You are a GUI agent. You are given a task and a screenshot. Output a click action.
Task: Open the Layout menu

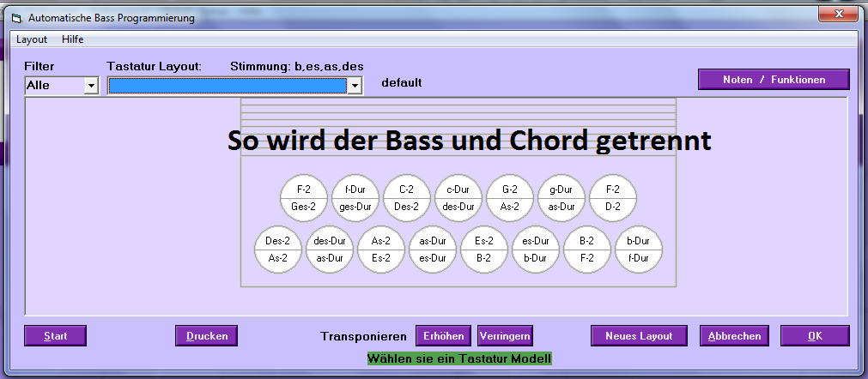[x=32, y=39]
